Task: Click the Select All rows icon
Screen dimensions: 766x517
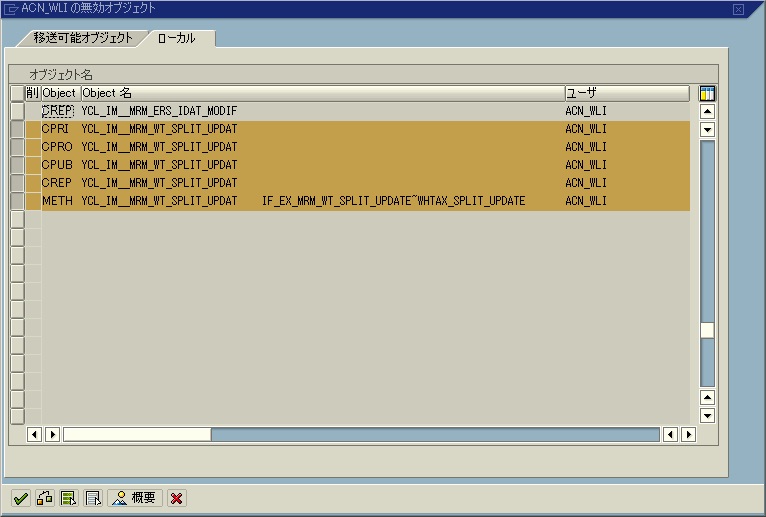Action: click(x=69, y=498)
